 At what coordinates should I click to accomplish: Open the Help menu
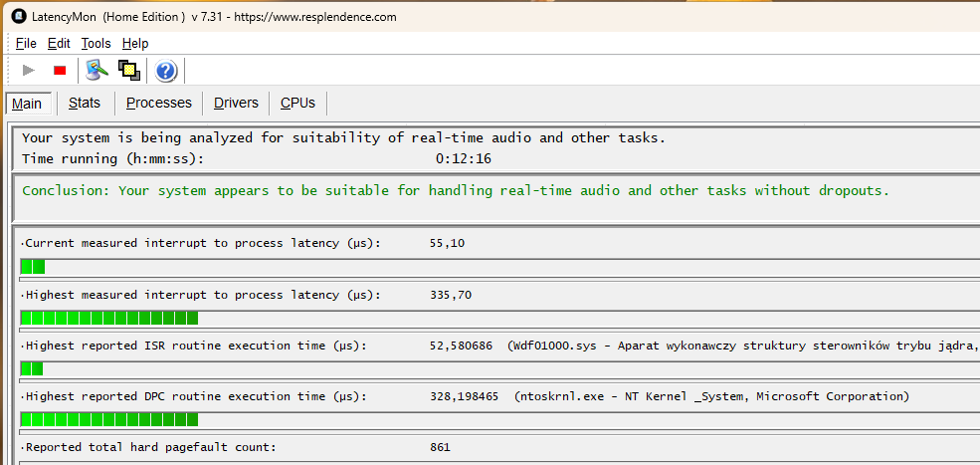(x=135, y=43)
